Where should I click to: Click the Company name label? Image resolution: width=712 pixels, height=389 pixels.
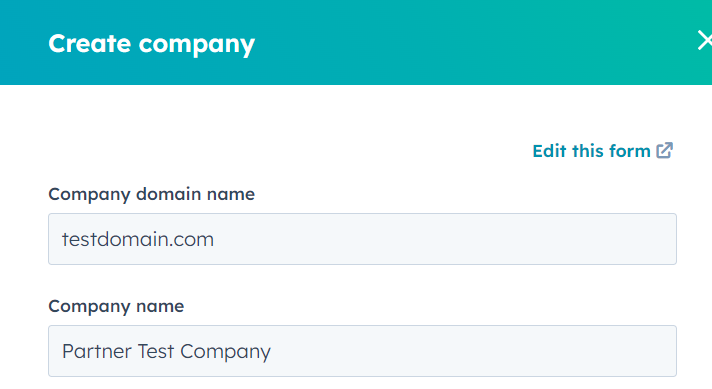[116, 306]
